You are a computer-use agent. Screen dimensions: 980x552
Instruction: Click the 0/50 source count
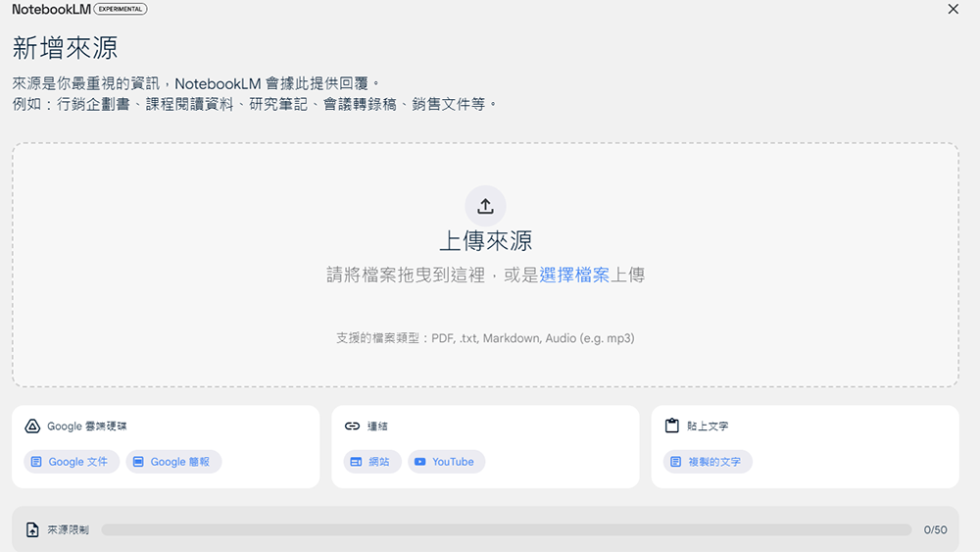click(x=935, y=529)
